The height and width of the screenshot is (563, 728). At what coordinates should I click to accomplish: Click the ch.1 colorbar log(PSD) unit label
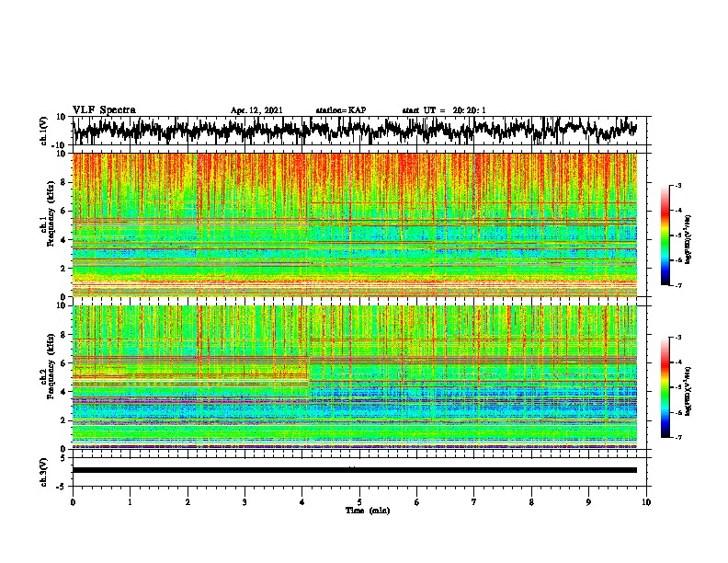coord(688,240)
